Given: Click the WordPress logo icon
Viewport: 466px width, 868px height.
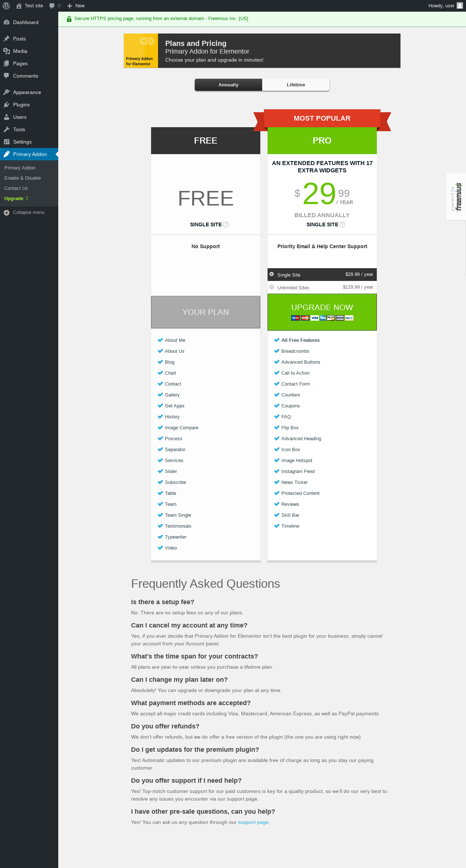Looking at the screenshot, I should 6,6.
